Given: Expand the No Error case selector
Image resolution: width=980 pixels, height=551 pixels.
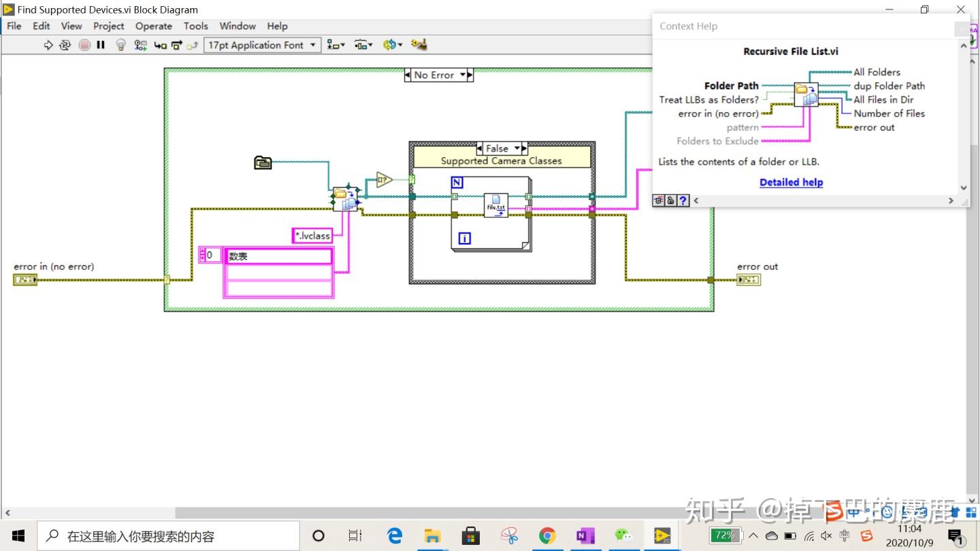Looking at the screenshot, I should 463,75.
